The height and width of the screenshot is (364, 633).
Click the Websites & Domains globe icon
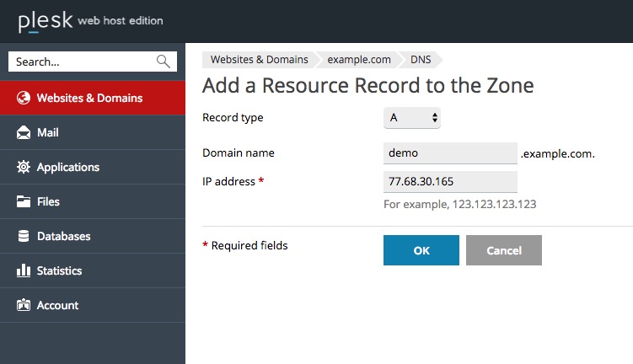pyautogui.click(x=24, y=98)
